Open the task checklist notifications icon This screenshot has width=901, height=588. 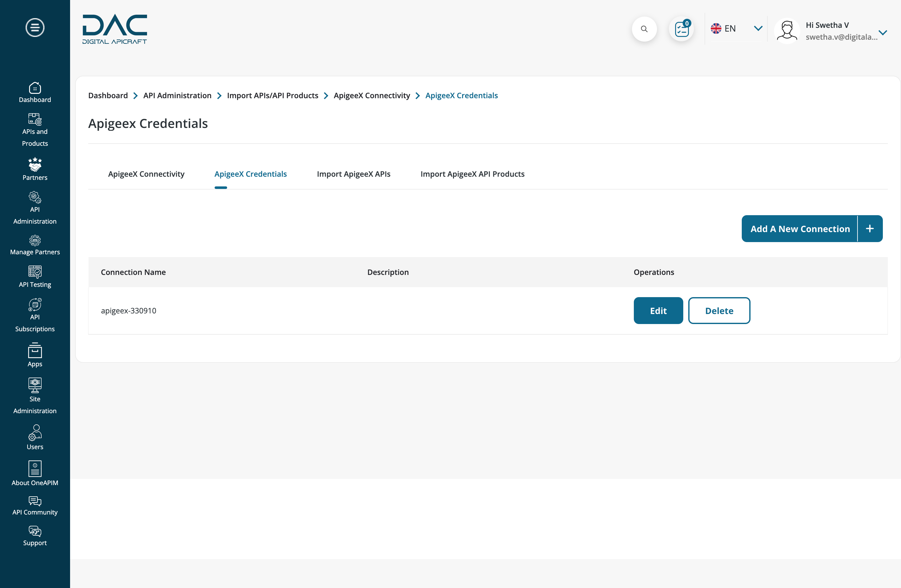[682, 29]
